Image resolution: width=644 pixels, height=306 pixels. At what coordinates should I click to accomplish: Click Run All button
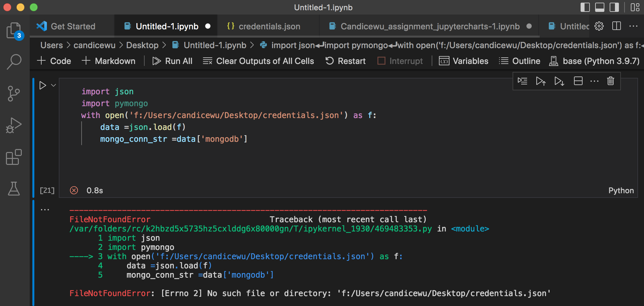172,61
